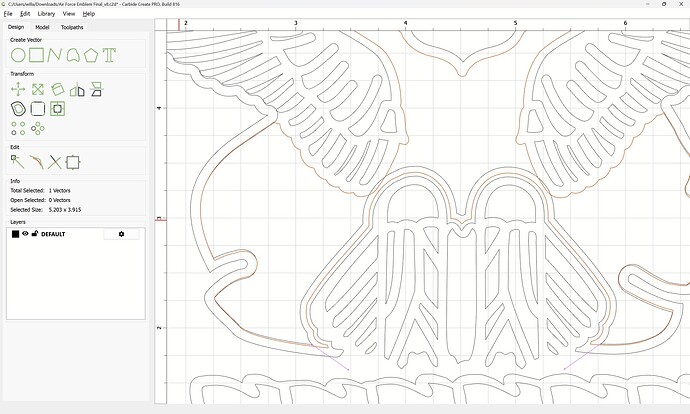This screenshot has width=690, height=414.
Task: Switch to the Design tab
Action: 16,27
